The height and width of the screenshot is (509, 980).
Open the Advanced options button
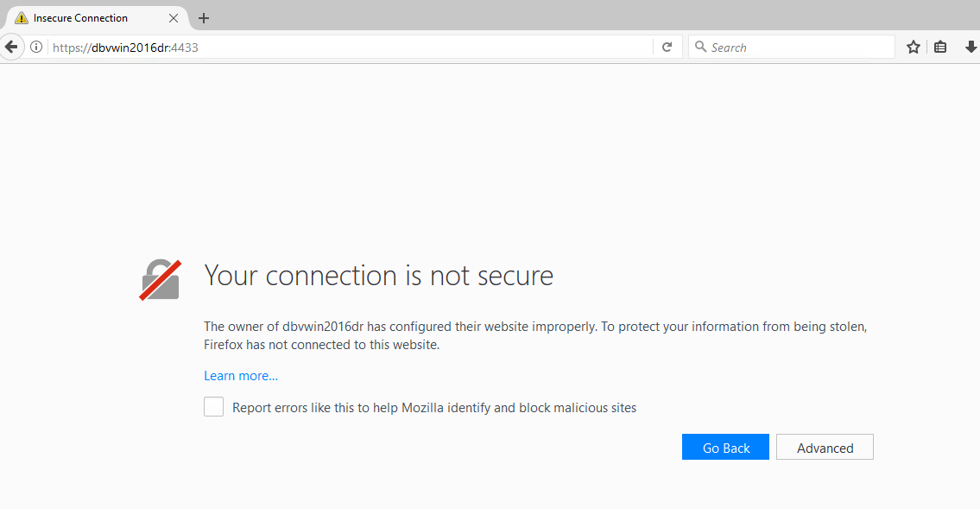(x=825, y=447)
